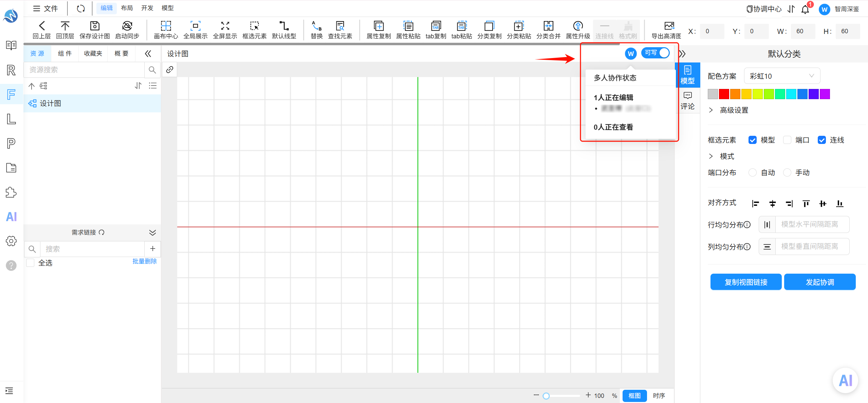Adjust the canvas zoom slider handle
Screen dimensions: 868x403
click(x=546, y=396)
